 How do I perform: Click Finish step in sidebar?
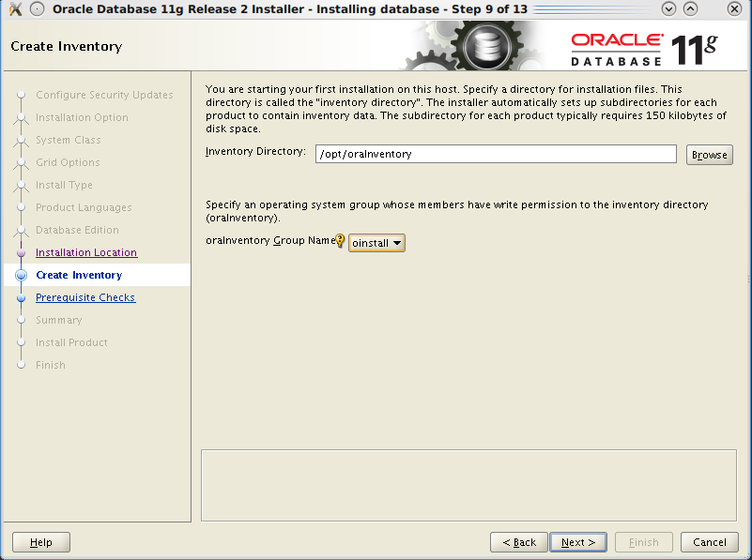tap(51, 365)
